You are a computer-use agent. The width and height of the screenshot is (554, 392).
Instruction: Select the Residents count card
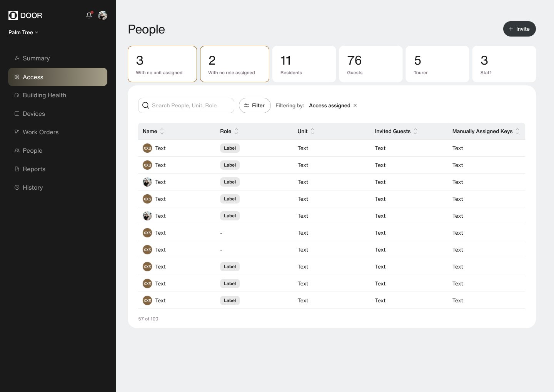[304, 64]
